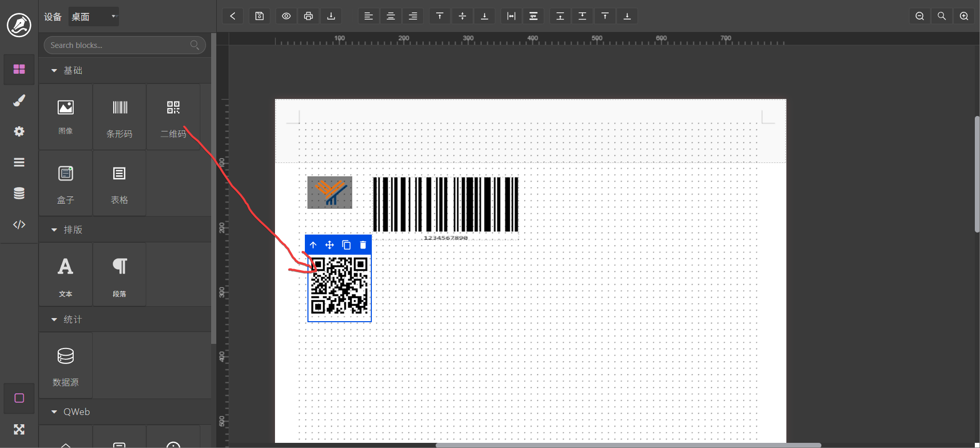Click the download/export icon

[x=331, y=16]
